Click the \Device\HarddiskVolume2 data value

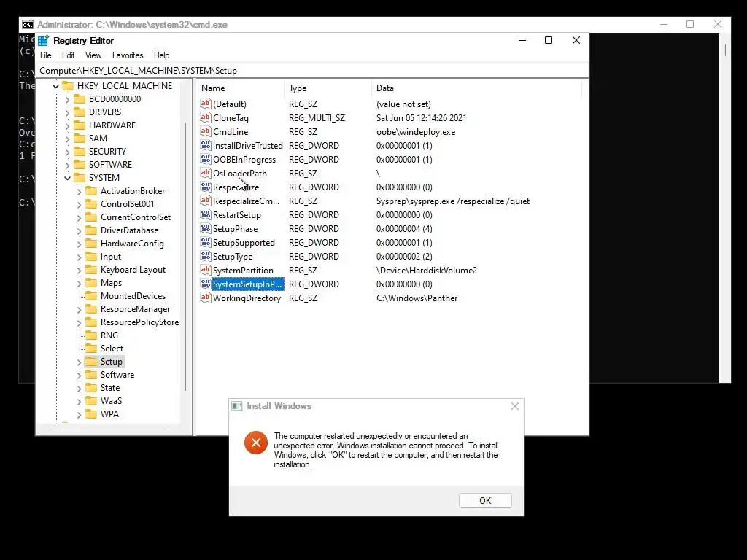[x=426, y=271]
